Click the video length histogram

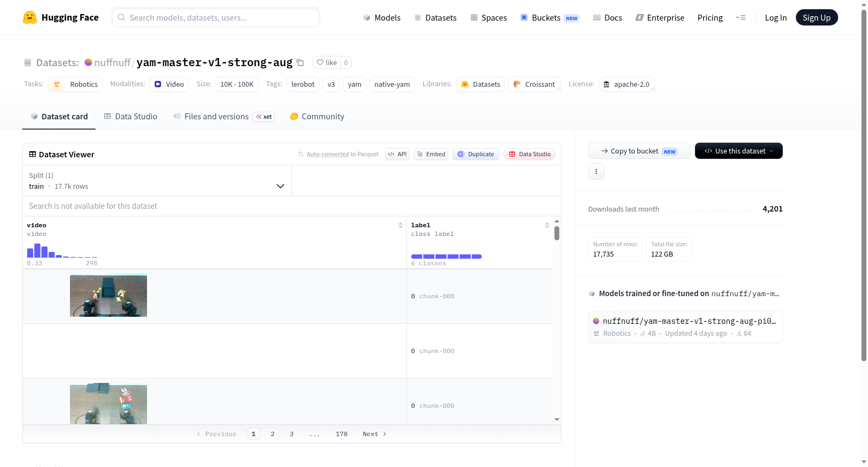coord(62,251)
